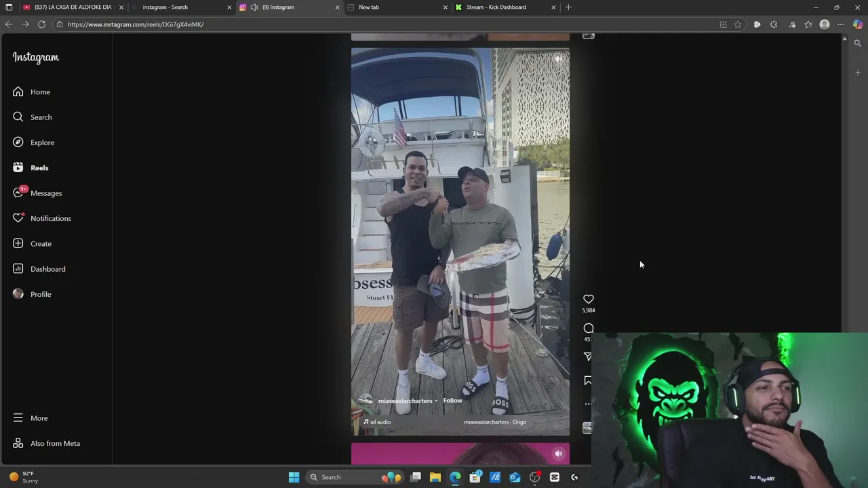Open Edge sidebar search
Image resolution: width=868 pixels, height=488 pixels.
tap(858, 43)
